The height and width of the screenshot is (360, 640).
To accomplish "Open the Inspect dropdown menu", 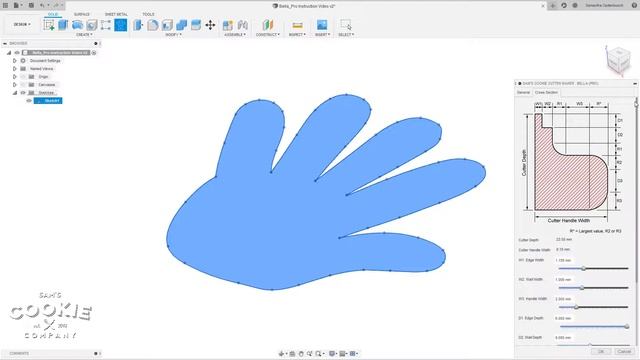I will point(297,35).
